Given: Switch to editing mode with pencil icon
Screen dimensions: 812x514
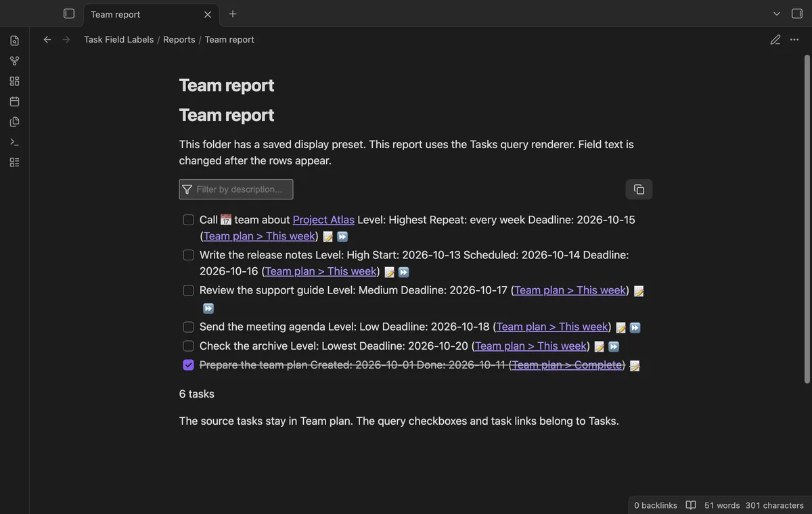Looking at the screenshot, I should coord(775,39).
